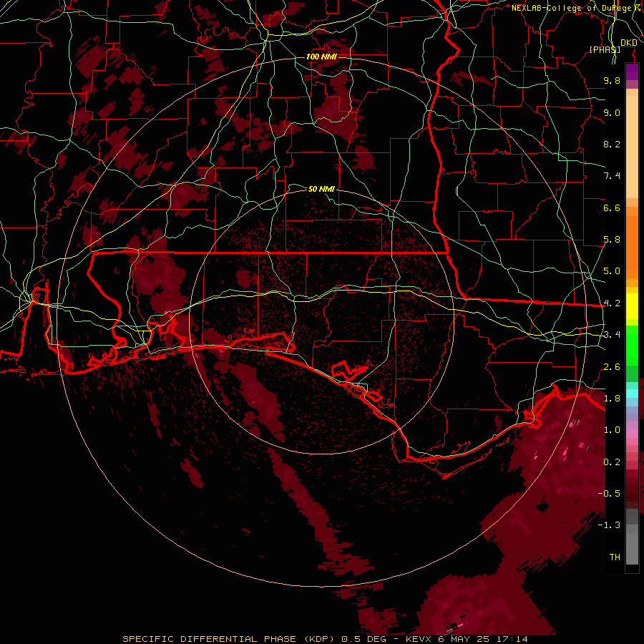Click the 9.8 value on color scale

point(612,80)
